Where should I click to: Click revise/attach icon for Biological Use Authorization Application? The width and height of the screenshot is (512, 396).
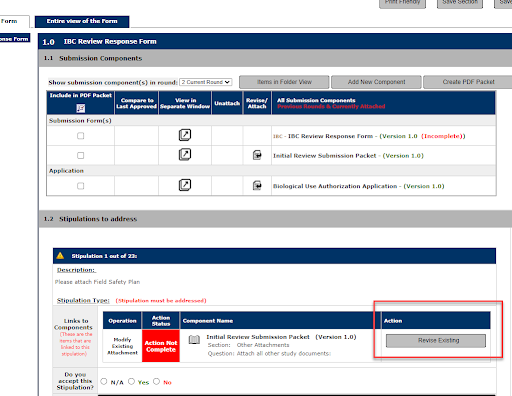click(x=257, y=185)
